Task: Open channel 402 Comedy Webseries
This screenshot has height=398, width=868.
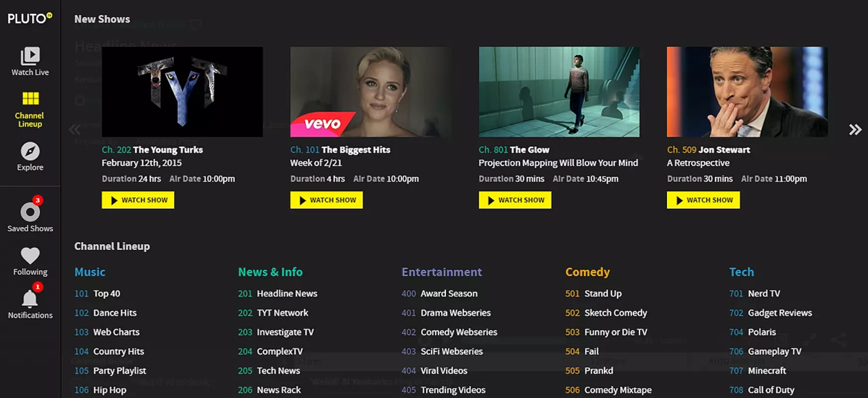Action: pos(450,332)
